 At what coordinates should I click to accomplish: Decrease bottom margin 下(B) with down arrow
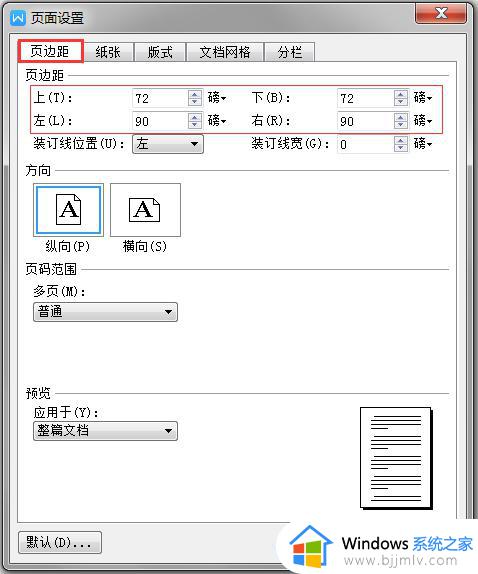click(x=401, y=102)
